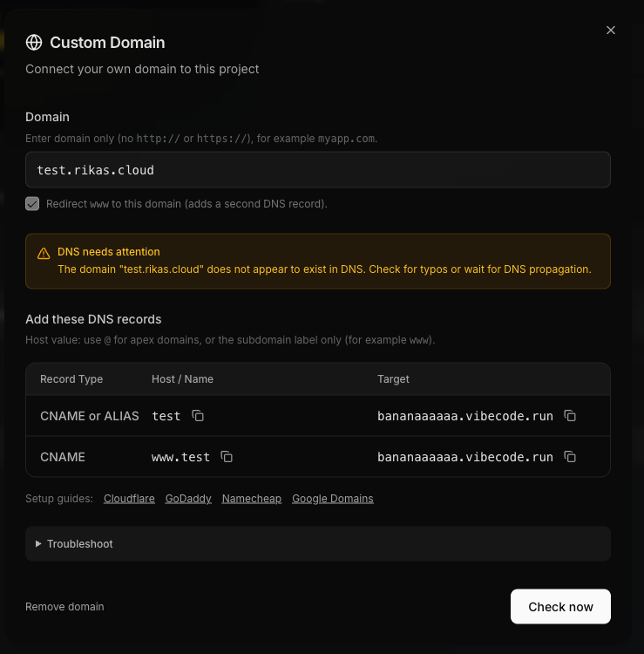This screenshot has height=654, width=644.
Task: Click the 'Host / Name' column header
Action: pyautogui.click(x=183, y=379)
